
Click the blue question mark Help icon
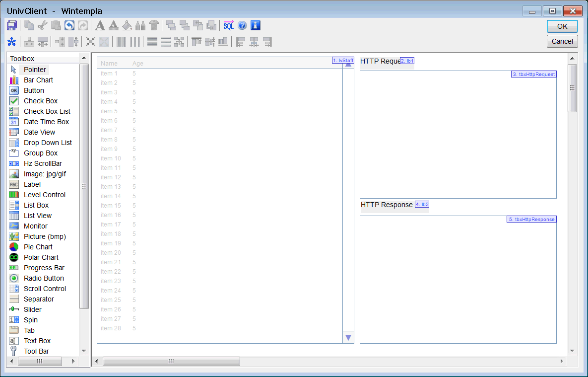(x=242, y=25)
